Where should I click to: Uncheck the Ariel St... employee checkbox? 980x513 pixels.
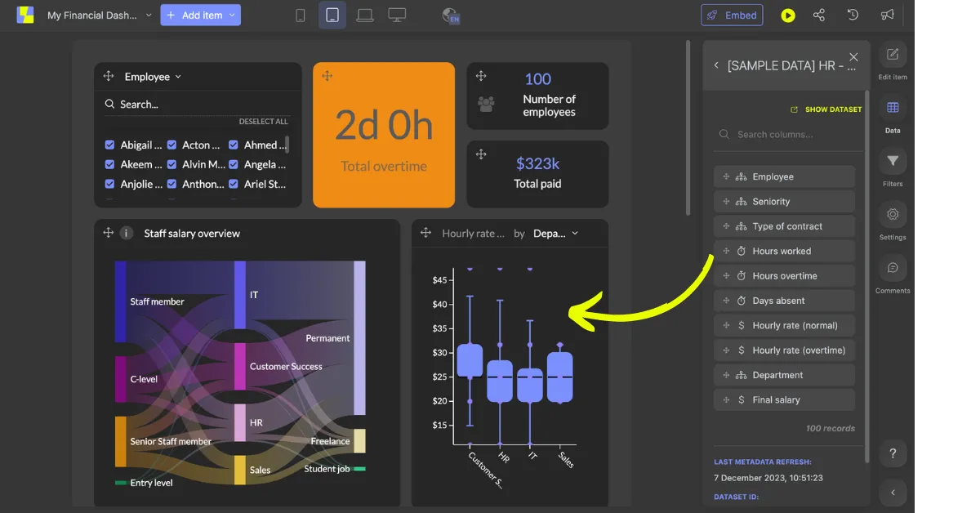234,184
